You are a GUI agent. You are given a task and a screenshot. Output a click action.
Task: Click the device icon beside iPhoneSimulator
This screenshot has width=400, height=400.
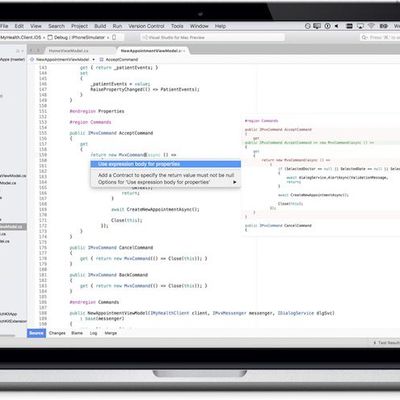point(114,37)
